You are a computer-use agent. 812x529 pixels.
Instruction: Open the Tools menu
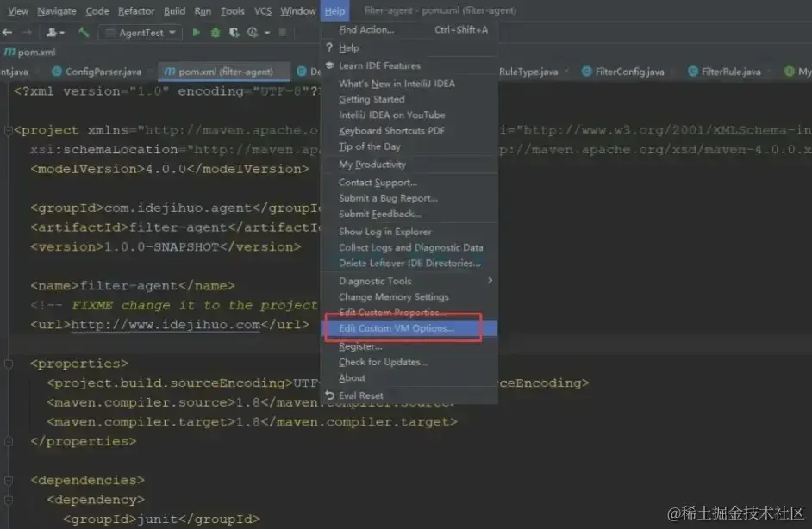233,11
